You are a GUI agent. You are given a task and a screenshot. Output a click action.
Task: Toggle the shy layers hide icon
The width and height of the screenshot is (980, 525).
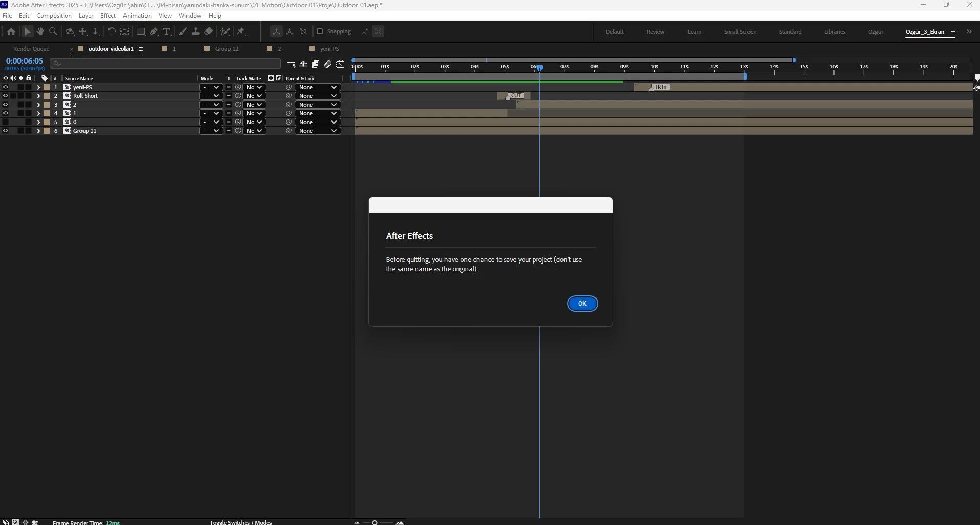303,64
